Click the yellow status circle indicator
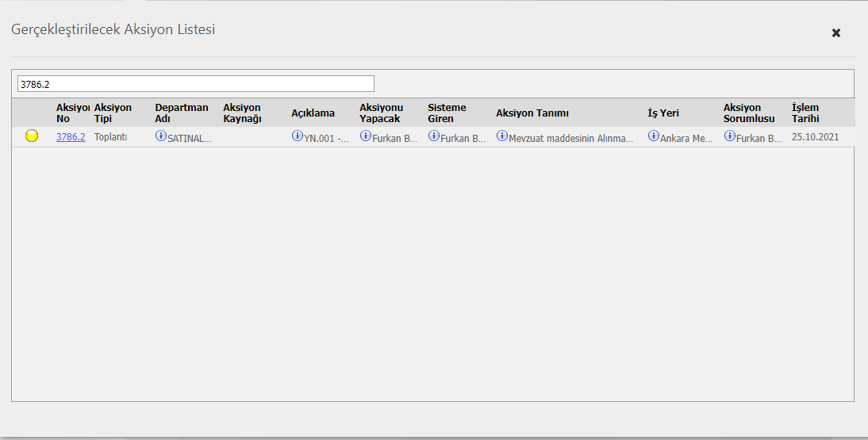Viewport: 868px width, 440px height. click(32, 136)
